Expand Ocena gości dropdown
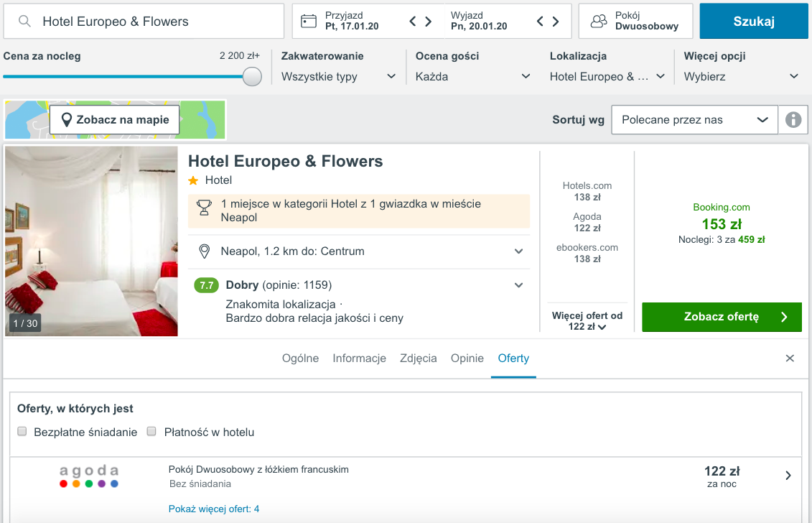812x523 pixels. [x=472, y=76]
